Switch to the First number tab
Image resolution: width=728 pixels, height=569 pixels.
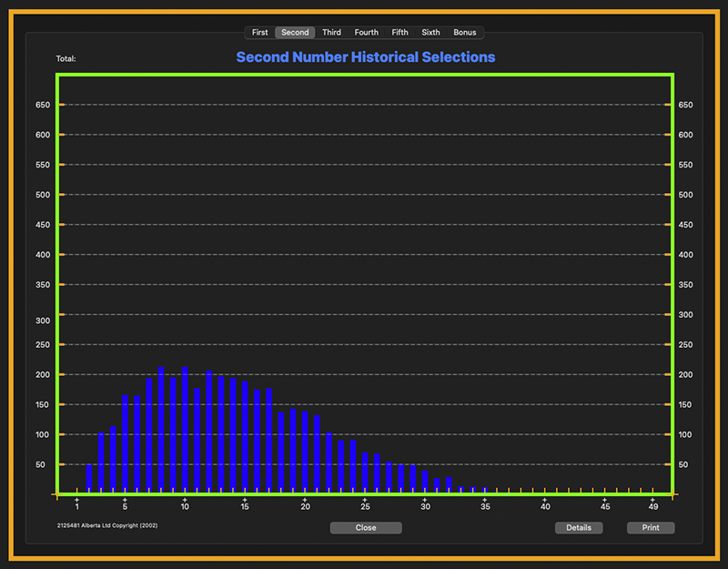tap(259, 33)
